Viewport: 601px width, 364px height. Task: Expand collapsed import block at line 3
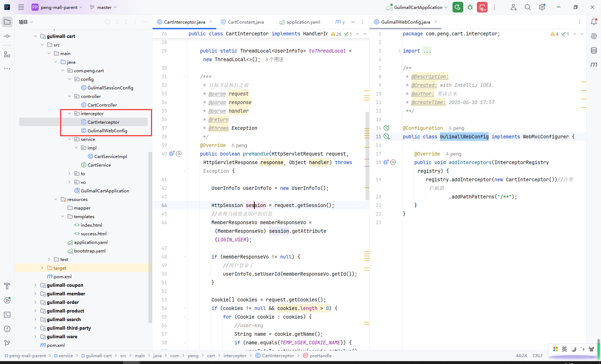[x=399, y=51]
